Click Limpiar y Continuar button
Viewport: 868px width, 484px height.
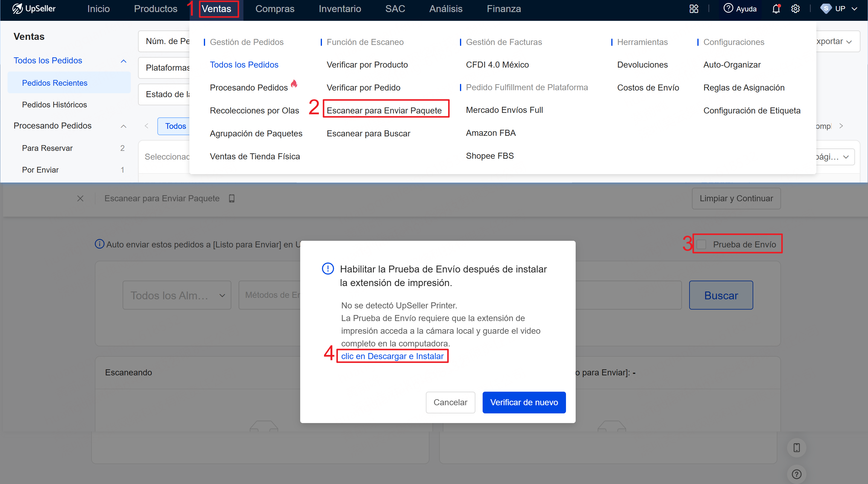click(x=736, y=198)
